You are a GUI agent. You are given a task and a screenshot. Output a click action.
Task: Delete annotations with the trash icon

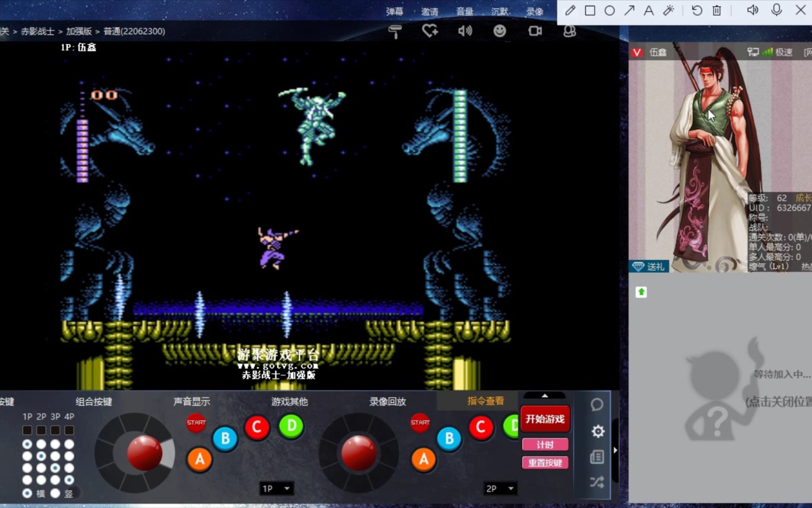(x=717, y=10)
